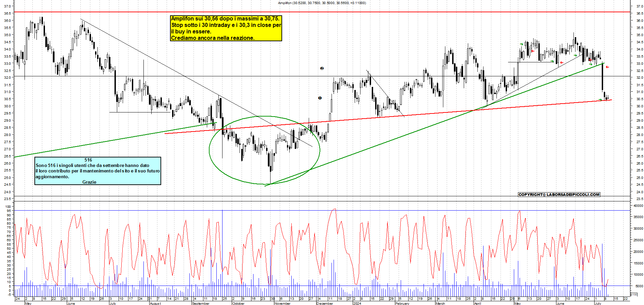
Task: Select the yellow Amplifon commentary note
Action: [x=226, y=28]
